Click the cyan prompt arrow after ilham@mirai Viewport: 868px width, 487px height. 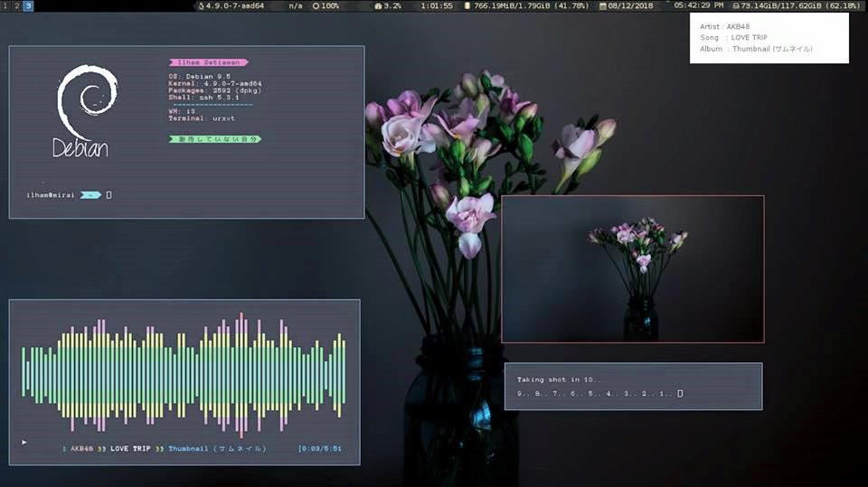pos(90,195)
